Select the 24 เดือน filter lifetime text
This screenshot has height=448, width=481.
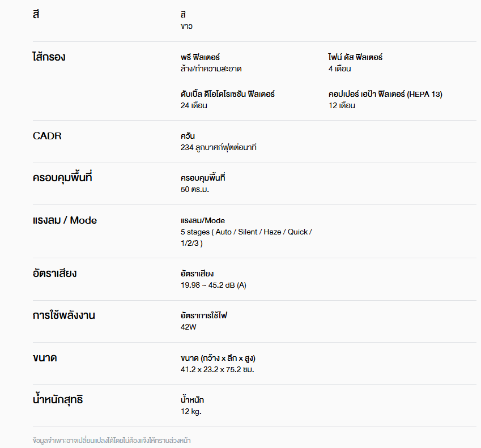click(194, 105)
